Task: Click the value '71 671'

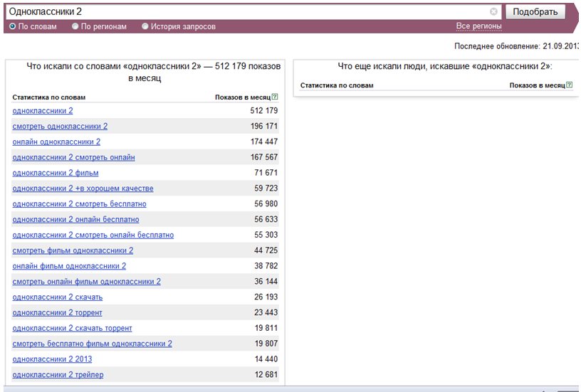Action: 266,173
